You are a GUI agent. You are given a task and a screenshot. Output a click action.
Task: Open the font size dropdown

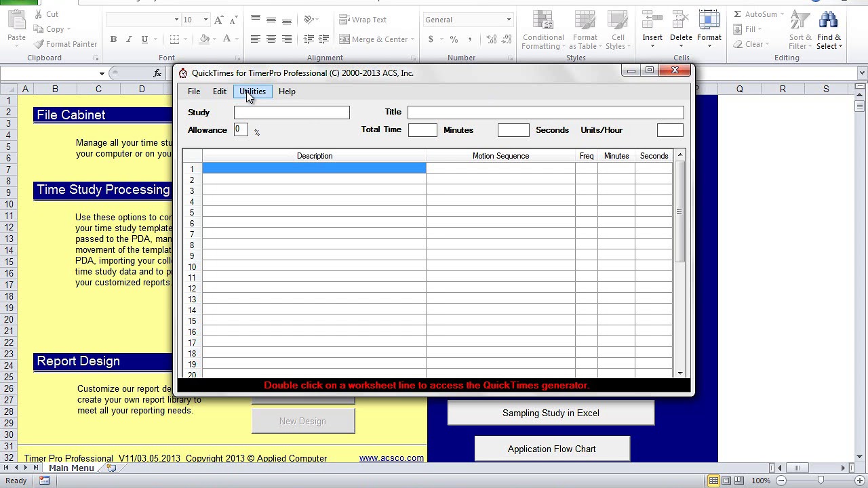(x=206, y=20)
